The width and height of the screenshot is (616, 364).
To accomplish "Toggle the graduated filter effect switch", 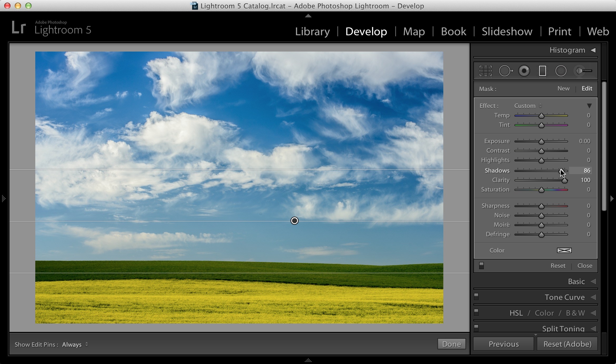I will [x=481, y=266].
